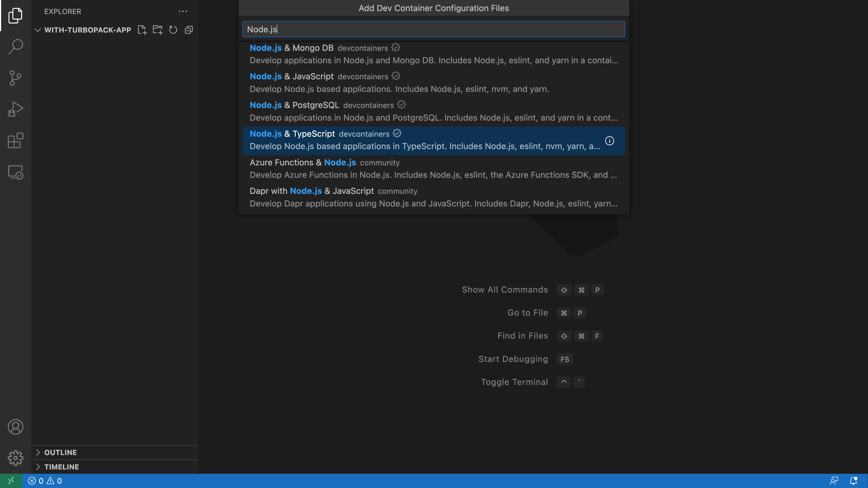The width and height of the screenshot is (868, 488).
Task: Click the New File icon in Explorer
Action: click(142, 30)
